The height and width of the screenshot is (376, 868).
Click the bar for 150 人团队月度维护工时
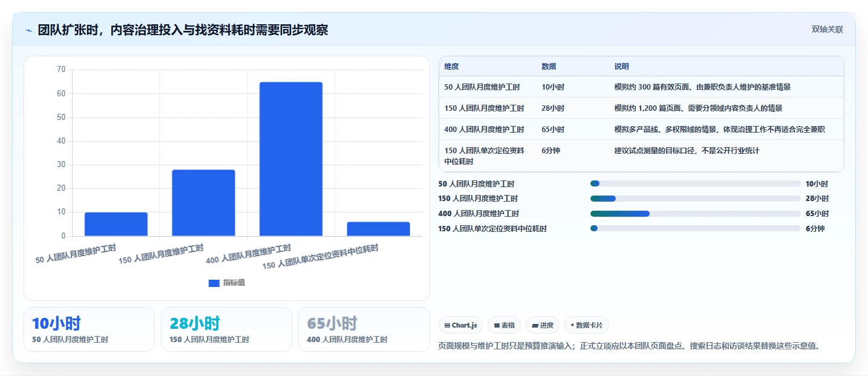203,203
